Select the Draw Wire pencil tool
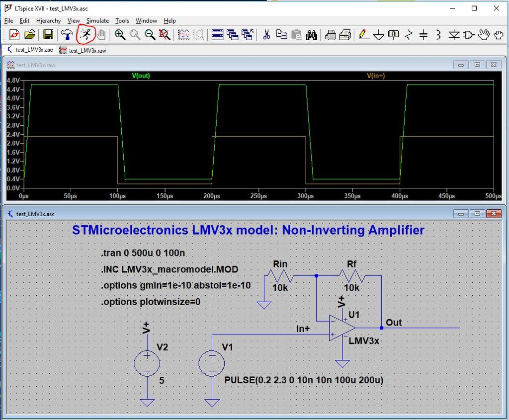The image size is (509, 420). click(364, 35)
